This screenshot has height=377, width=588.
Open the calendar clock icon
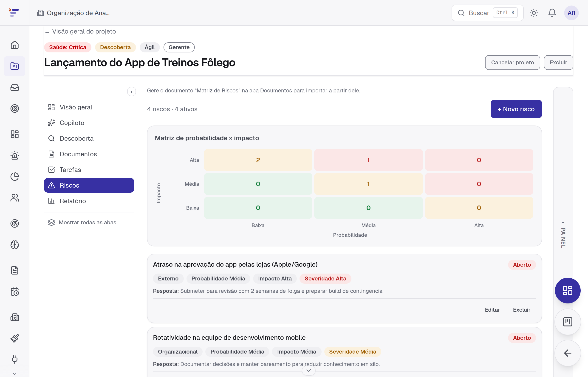tap(15, 291)
